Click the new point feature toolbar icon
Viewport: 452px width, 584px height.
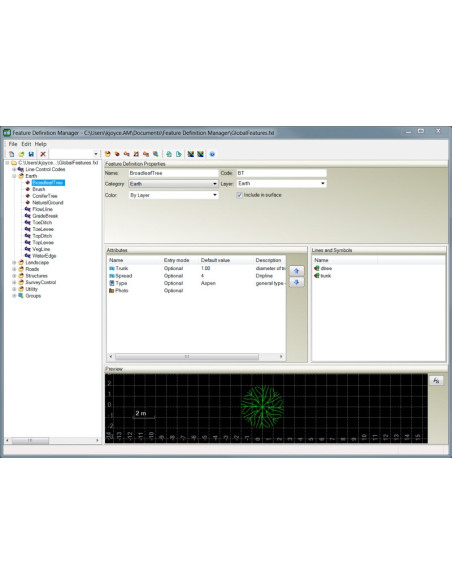click(x=117, y=154)
